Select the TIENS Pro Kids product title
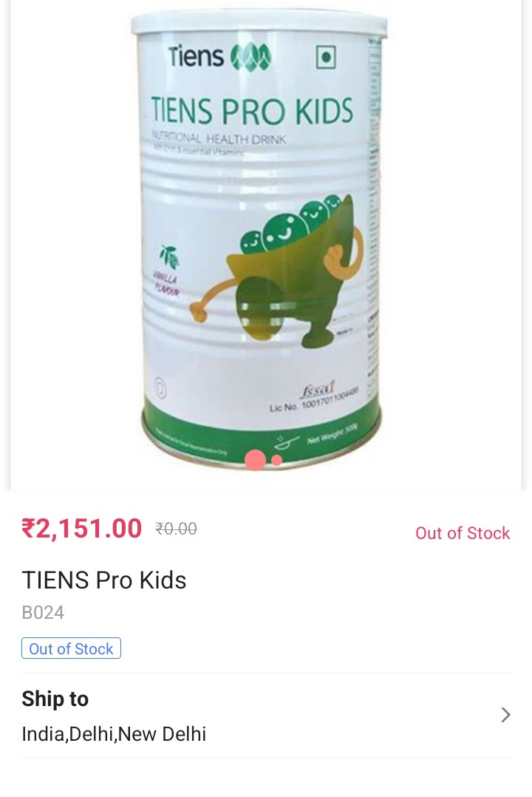This screenshot has width=532, height=797. (104, 580)
